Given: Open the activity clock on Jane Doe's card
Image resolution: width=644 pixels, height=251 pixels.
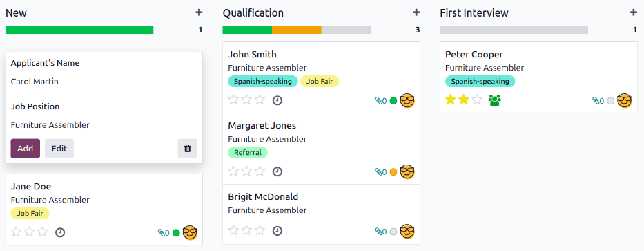Looking at the screenshot, I should click(x=60, y=232).
